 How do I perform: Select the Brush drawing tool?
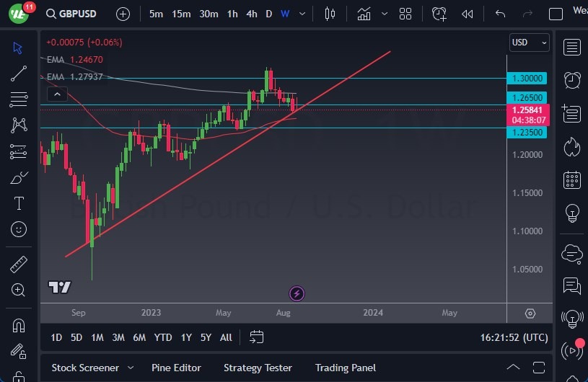pyautogui.click(x=19, y=177)
